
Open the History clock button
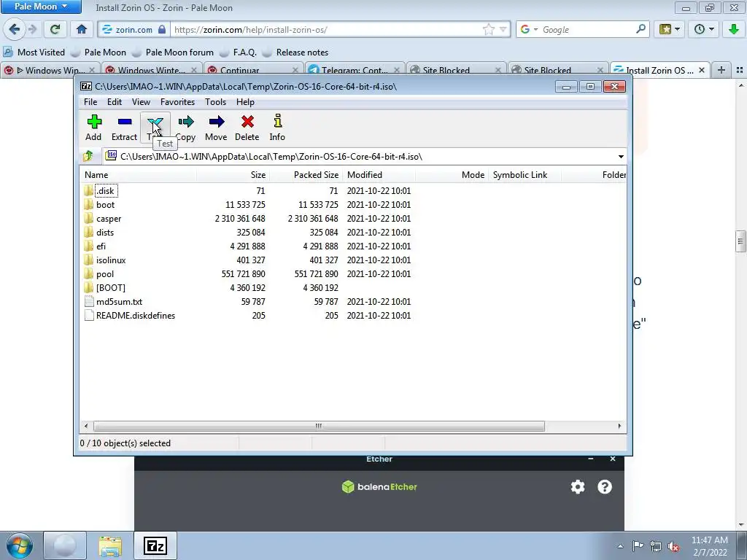click(x=704, y=29)
